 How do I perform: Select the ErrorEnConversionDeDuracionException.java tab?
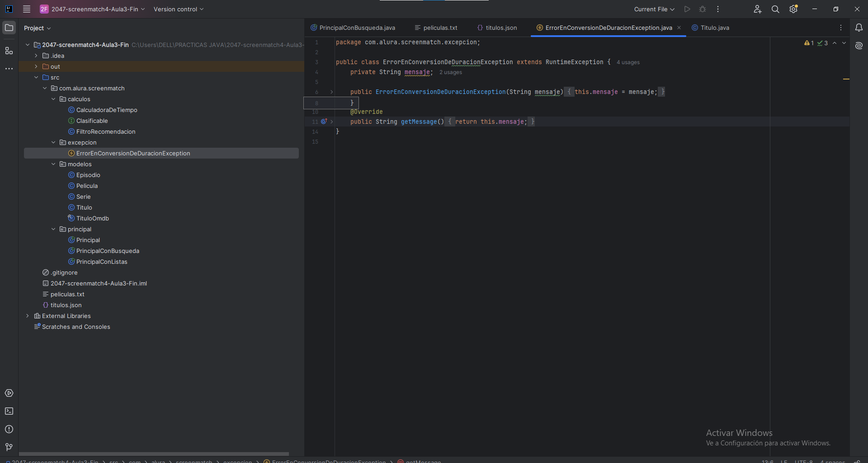(609, 28)
